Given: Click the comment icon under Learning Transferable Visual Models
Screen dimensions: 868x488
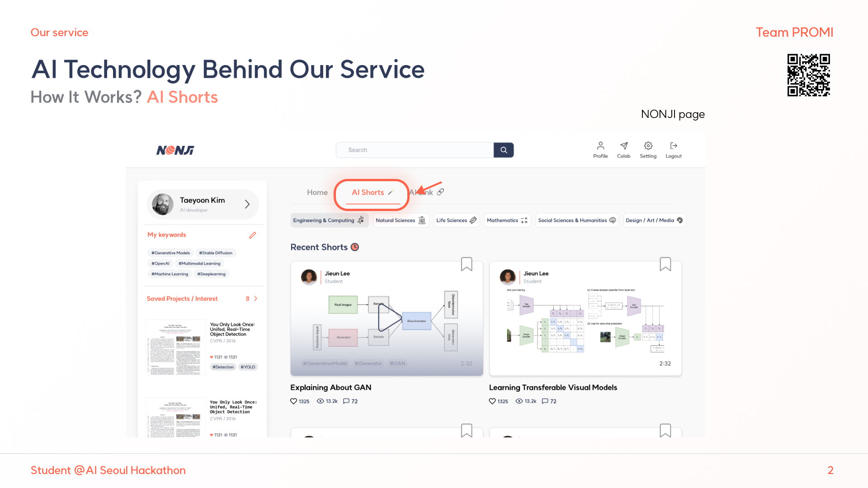Looking at the screenshot, I should pyautogui.click(x=545, y=401).
